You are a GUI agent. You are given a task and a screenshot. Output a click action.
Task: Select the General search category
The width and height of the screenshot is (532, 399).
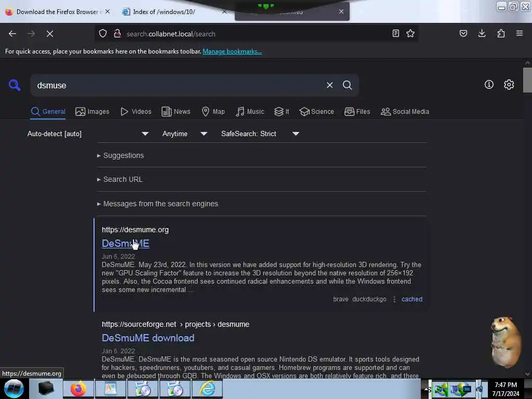(48, 112)
